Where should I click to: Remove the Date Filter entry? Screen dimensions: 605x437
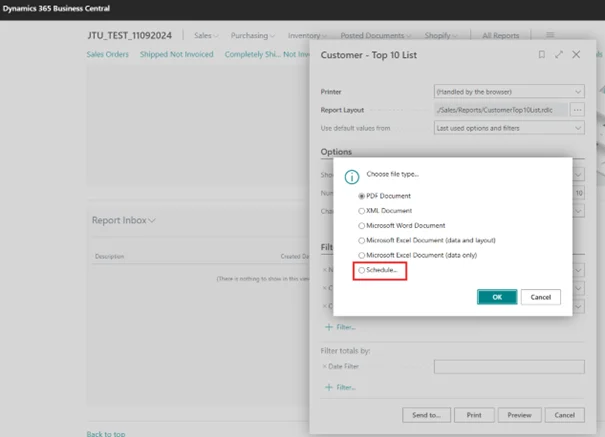point(324,366)
